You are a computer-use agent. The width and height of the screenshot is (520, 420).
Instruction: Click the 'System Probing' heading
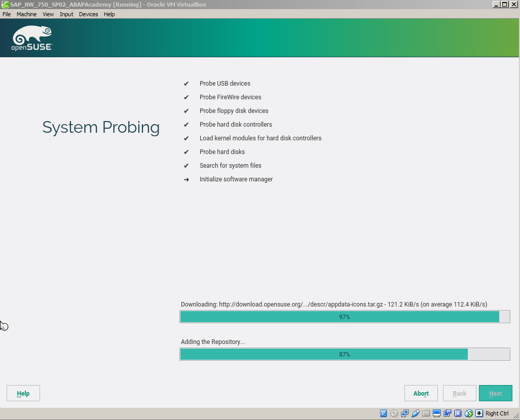tap(101, 128)
